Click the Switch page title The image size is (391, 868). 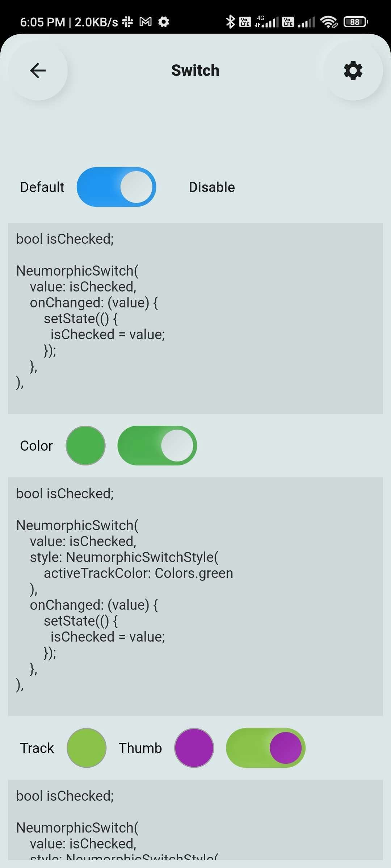point(195,71)
